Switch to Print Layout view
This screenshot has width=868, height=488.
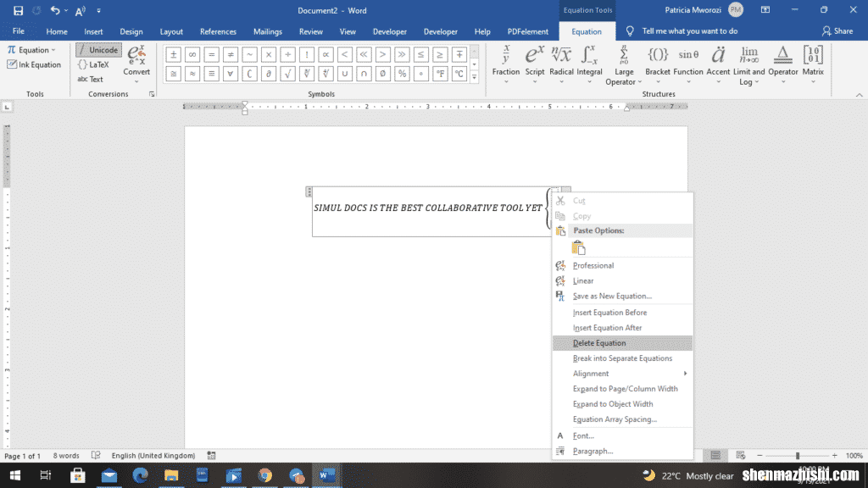click(715, 455)
